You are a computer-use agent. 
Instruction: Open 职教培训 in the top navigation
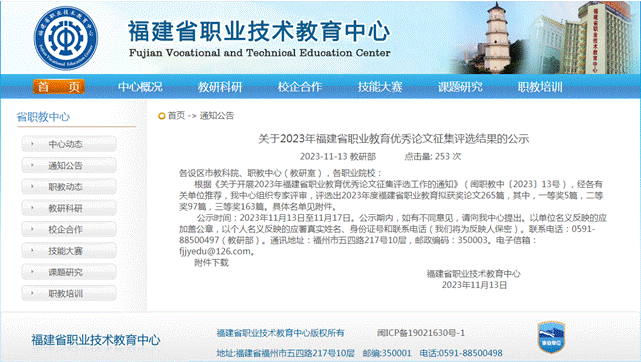coord(540,87)
